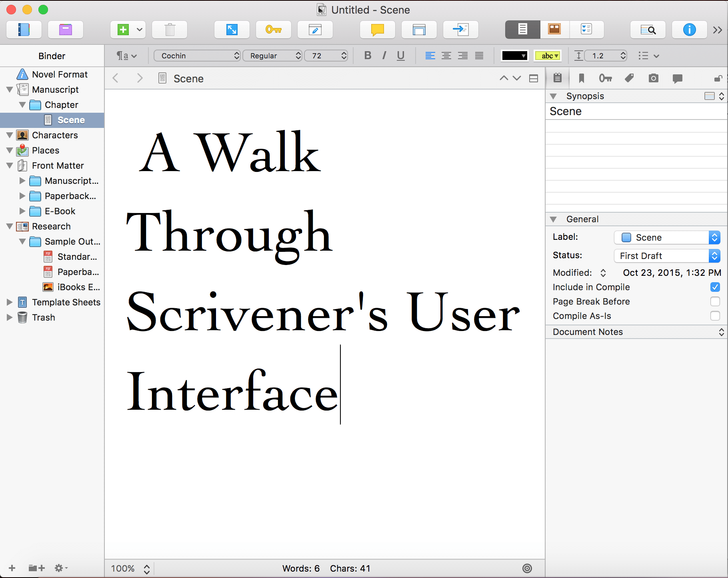Open Inspector Comments & Footnotes tab
This screenshot has width=728, height=578.
tap(678, 78)
